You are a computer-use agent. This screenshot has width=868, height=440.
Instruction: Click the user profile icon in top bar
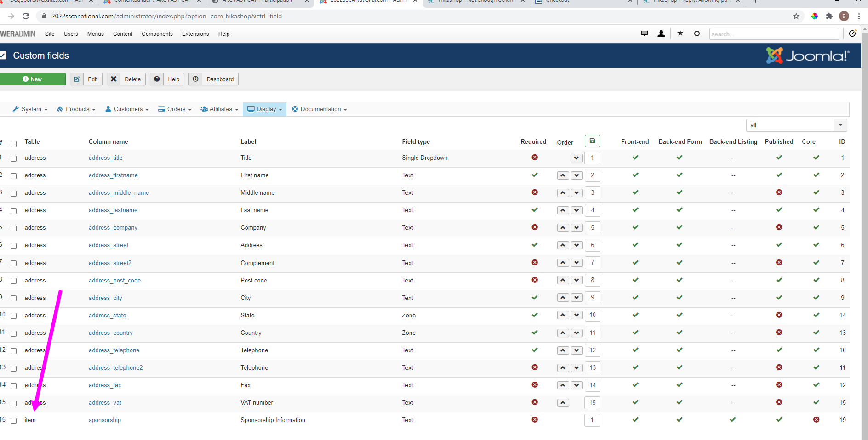[661, 34]
